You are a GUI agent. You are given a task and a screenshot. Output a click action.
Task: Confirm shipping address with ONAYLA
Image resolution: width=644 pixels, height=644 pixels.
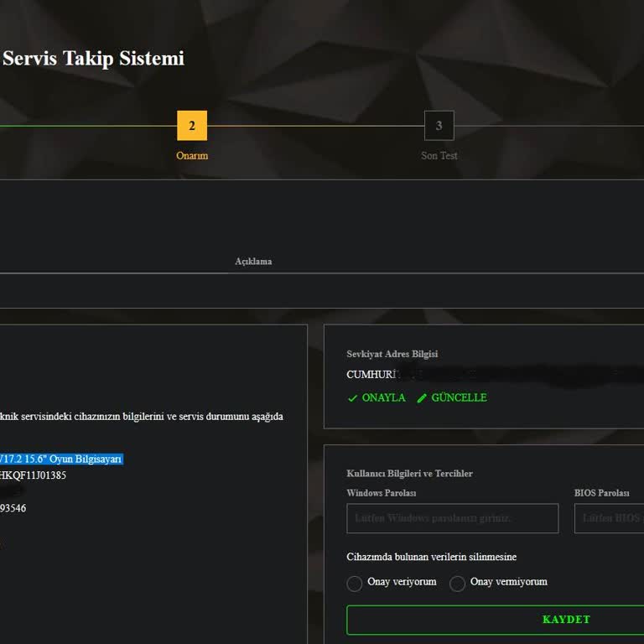point(377,397)
